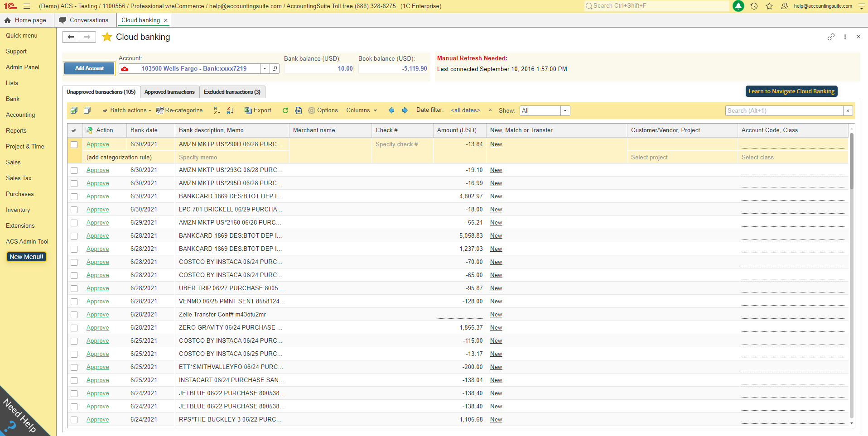Toggle the Cloud banking favorite star
Image resolution: width=868 pixels, height=436 pixels.
pyautogui.click(x=107, y=37)
